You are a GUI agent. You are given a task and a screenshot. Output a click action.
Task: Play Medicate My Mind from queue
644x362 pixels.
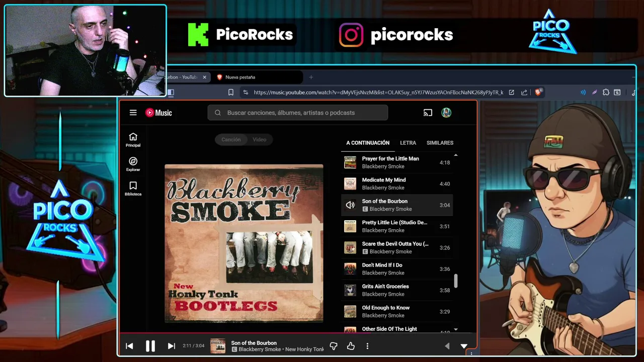pyautogui.click(x=397, y=184)
